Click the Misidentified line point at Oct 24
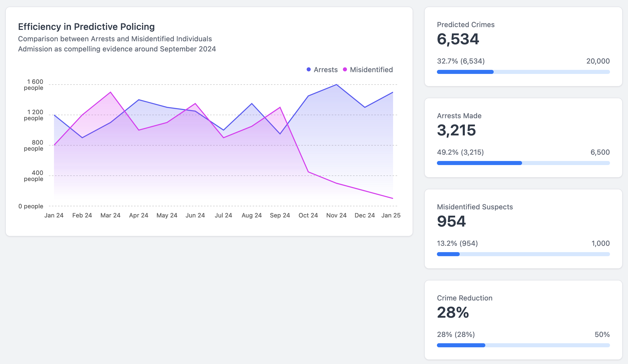Viewport: 628px width, 364px height. pyautogui.click(x=308, y=172)
